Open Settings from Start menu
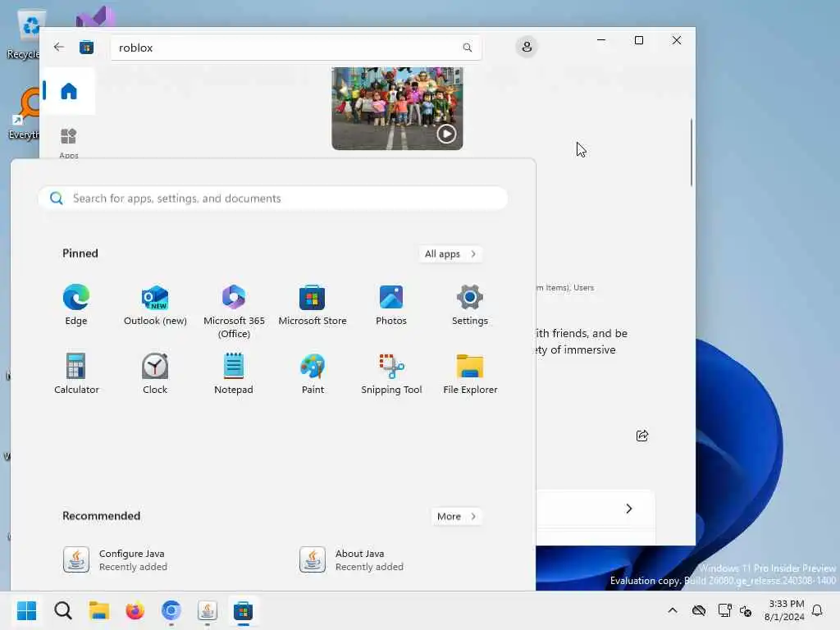This screenshot has height=630, width=840. [470, 305]
